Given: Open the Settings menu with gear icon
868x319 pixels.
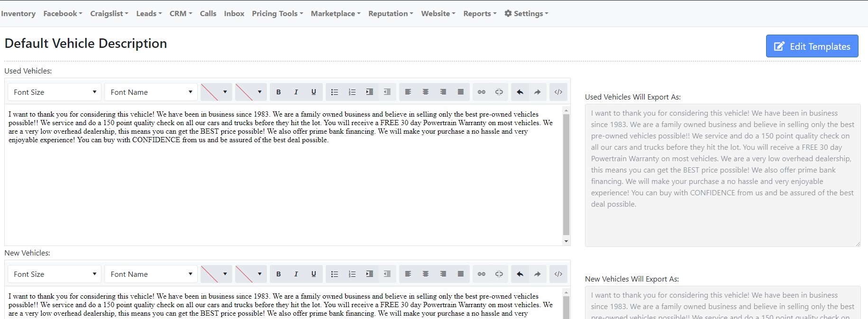Looking at the screenshot, I should [x=526, y=13].
